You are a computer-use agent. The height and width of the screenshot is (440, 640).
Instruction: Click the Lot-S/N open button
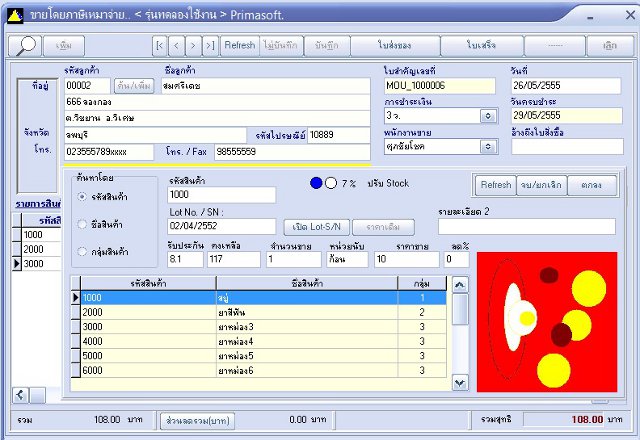(x=316, y=227)
